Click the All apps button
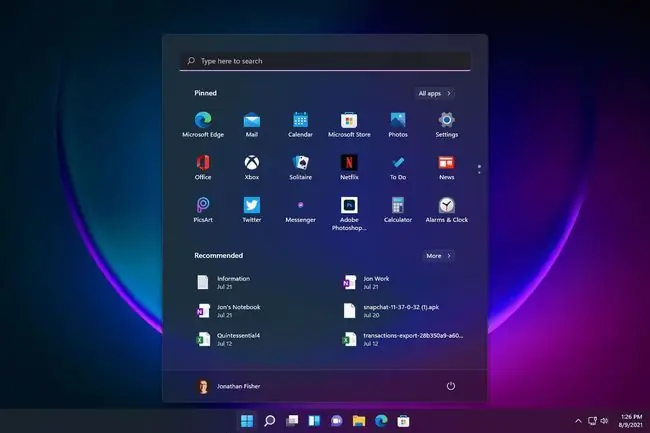 click(434, 93)
